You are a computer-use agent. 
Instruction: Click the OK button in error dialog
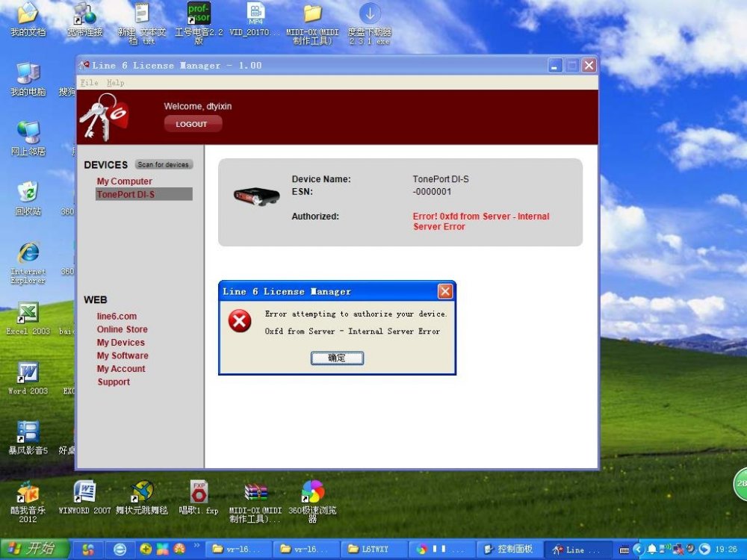(337, 358)
